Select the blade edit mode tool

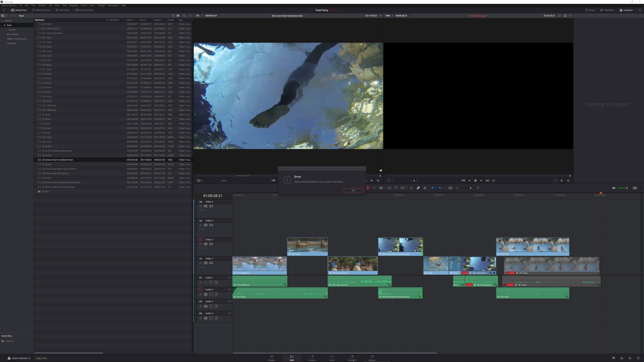click(x=381, y=188)
